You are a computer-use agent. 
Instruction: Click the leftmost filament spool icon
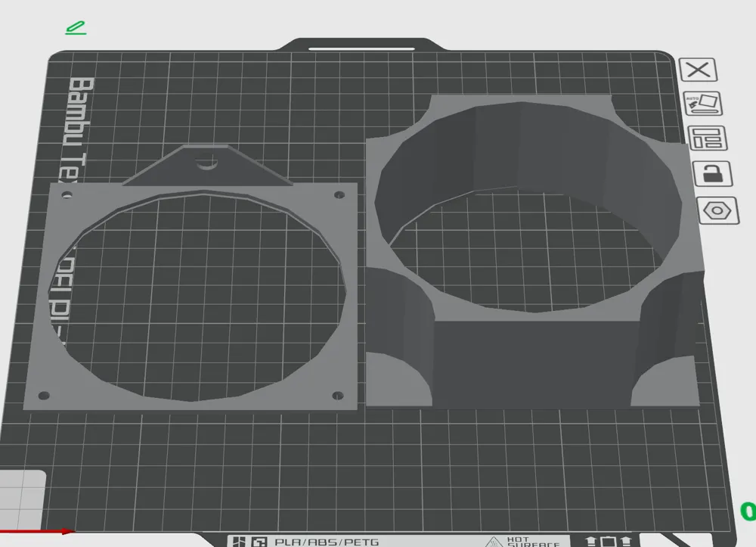pyautogui.click(x=591, y=539)
